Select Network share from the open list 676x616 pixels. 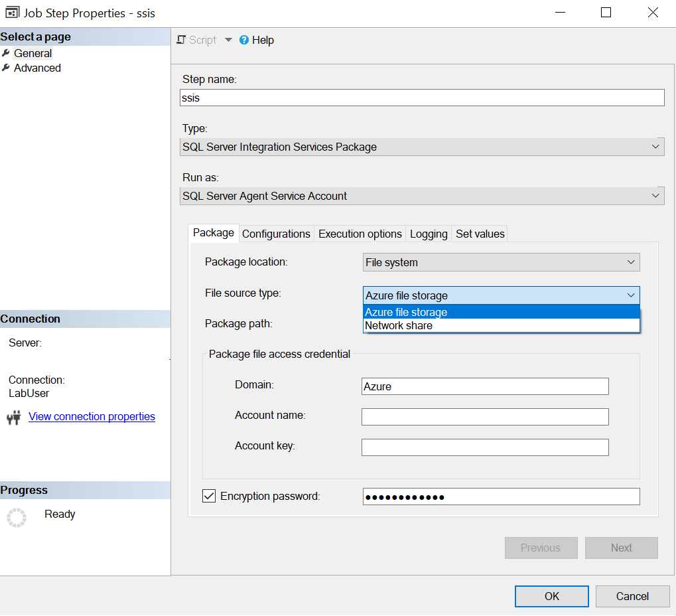(399, 325)
